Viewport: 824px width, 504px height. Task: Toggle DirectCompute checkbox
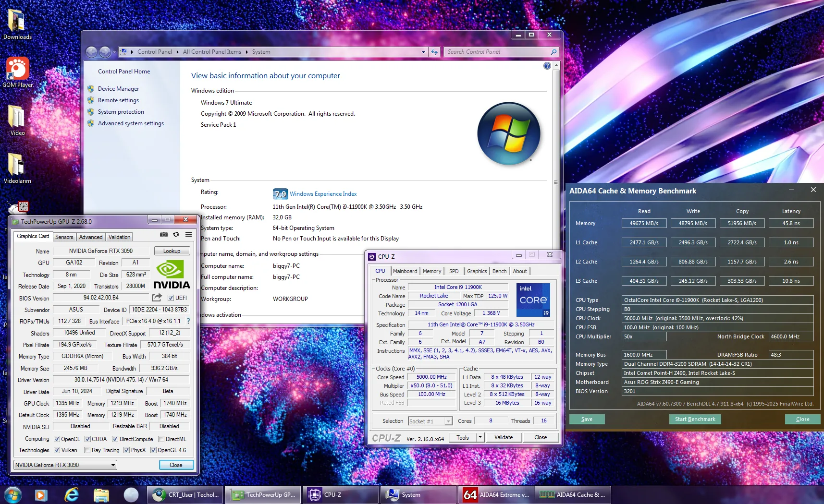115,439
